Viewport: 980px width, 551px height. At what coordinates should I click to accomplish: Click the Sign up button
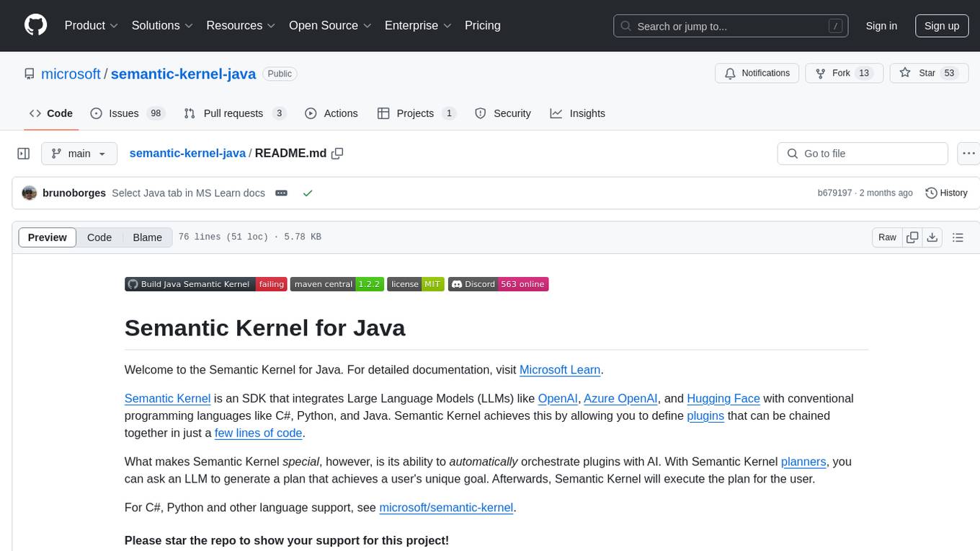click(942, 26)
